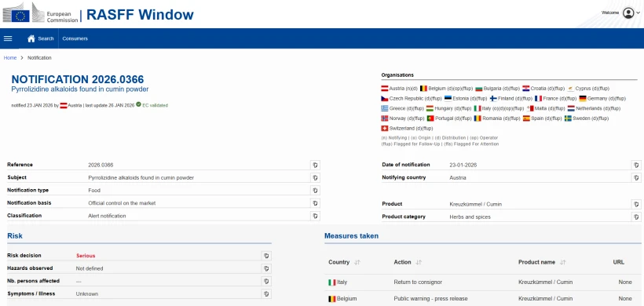This screenshot has height=306, width=644.
Task: Click Norway (d)(ffup) organisation entry
Action: [403, 118]
